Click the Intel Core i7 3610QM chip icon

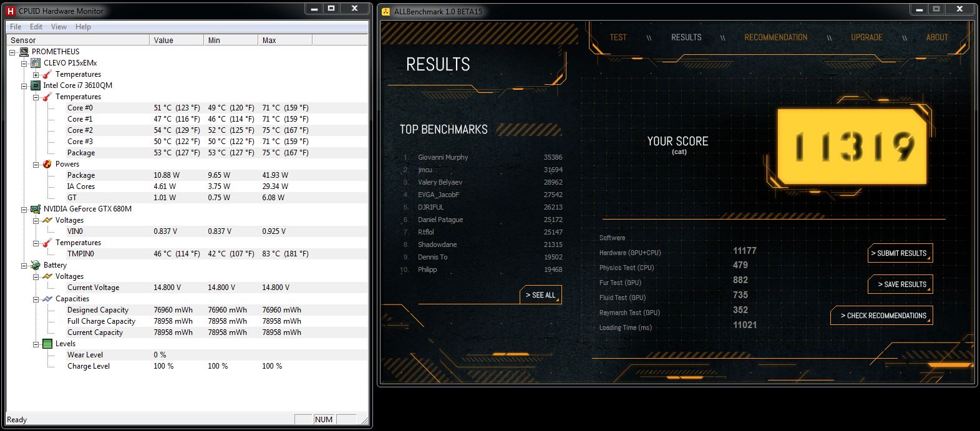coord(36,85)
